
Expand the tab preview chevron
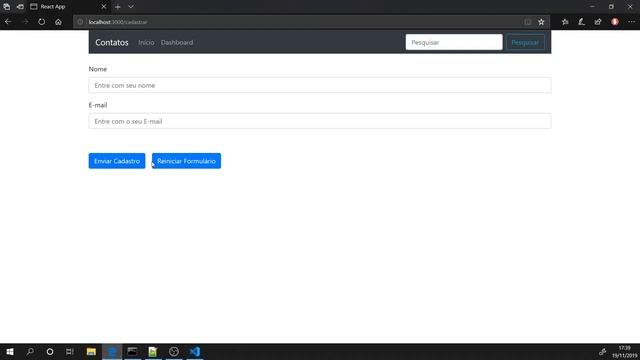(131, 7)
